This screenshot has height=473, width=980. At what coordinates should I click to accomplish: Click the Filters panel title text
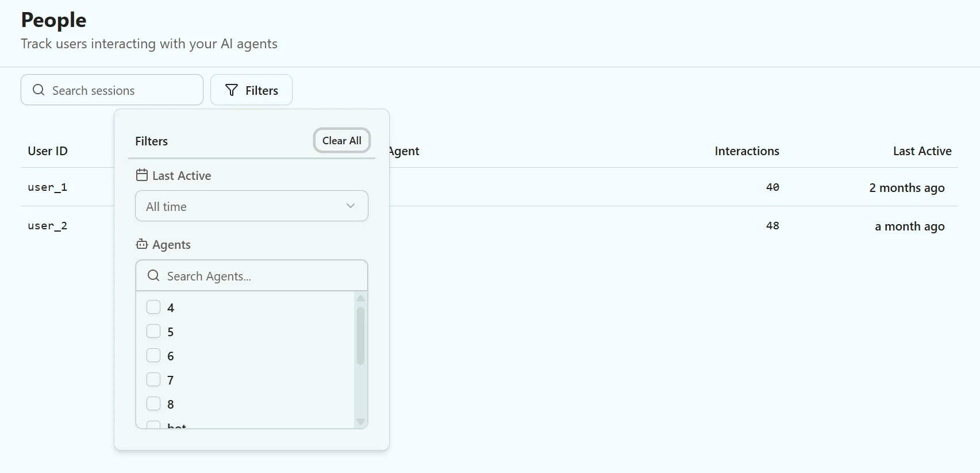[x=151, y=141]
